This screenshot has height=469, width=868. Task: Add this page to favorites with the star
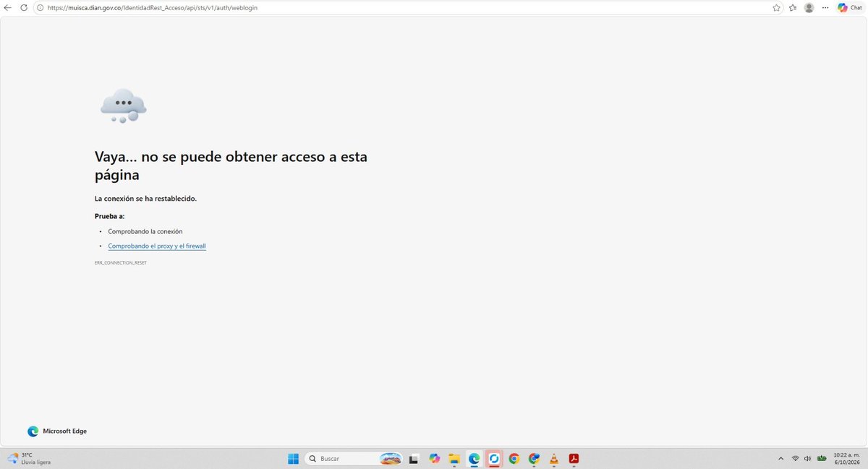pyautogui.click(x=777, y=7)
